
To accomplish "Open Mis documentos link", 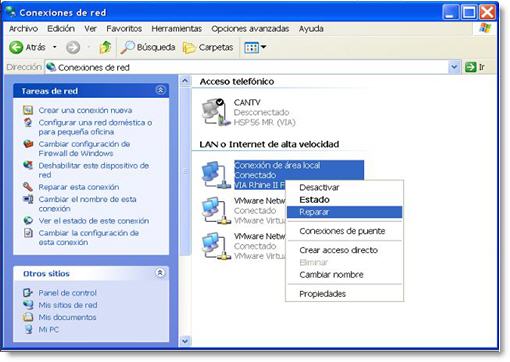I will (x=67, y=317).
